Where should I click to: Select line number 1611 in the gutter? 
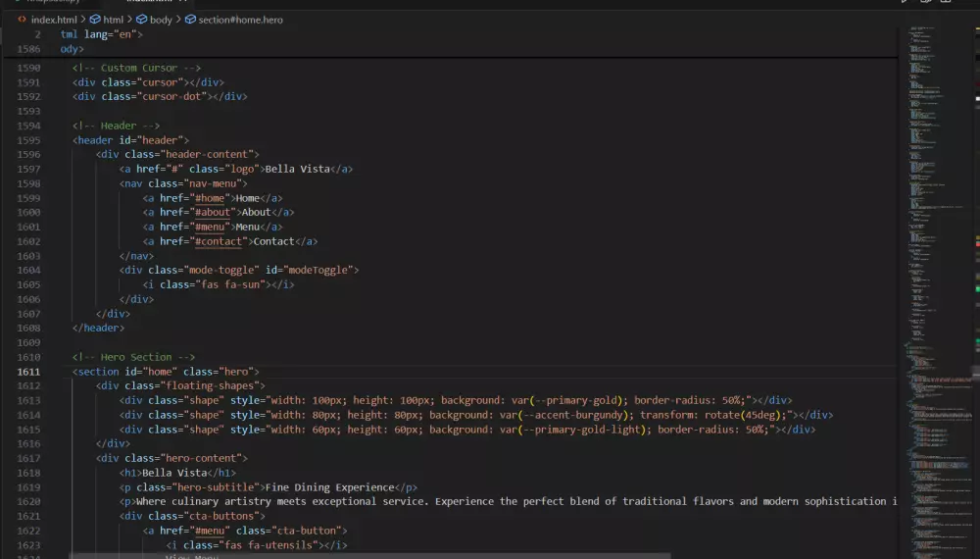28,372
